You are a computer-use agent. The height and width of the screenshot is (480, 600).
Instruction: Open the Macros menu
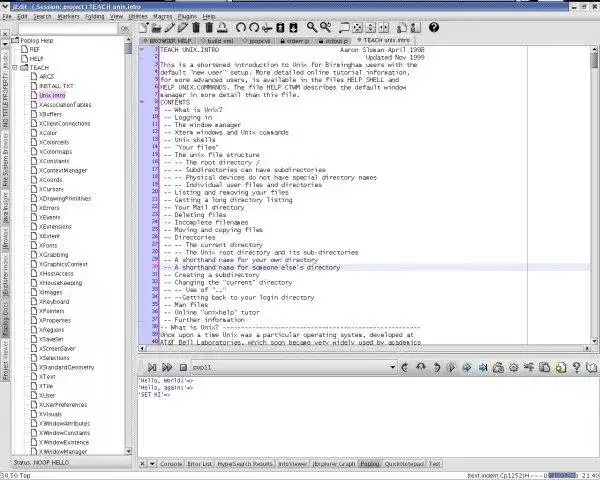(163, 16)
